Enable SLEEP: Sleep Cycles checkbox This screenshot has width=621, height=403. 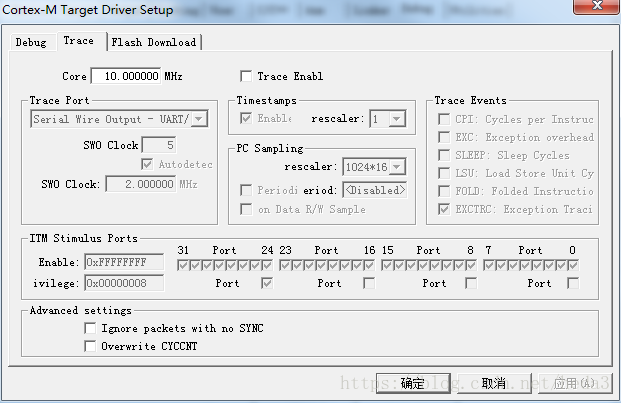click(444, 155)
